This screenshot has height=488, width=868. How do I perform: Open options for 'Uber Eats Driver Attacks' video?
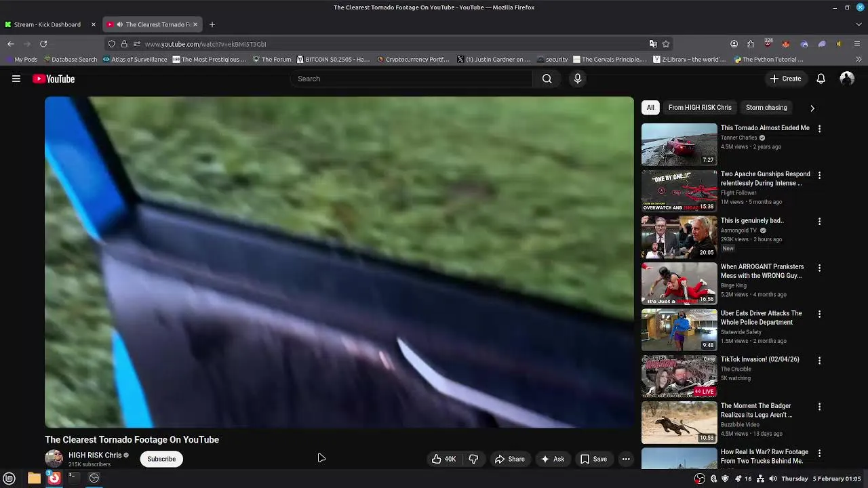coord(819,314)
